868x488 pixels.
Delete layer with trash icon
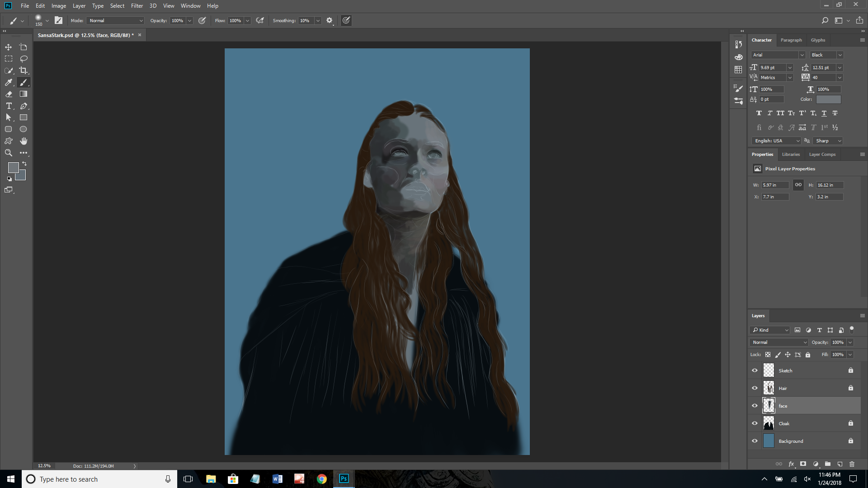tap(852, 464)
